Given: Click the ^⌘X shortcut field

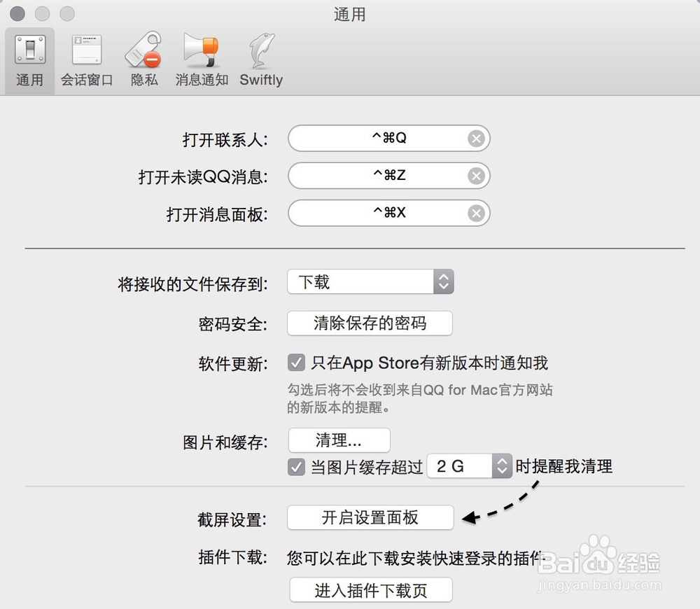Looking at the screenshot, I should coord(388,213).
